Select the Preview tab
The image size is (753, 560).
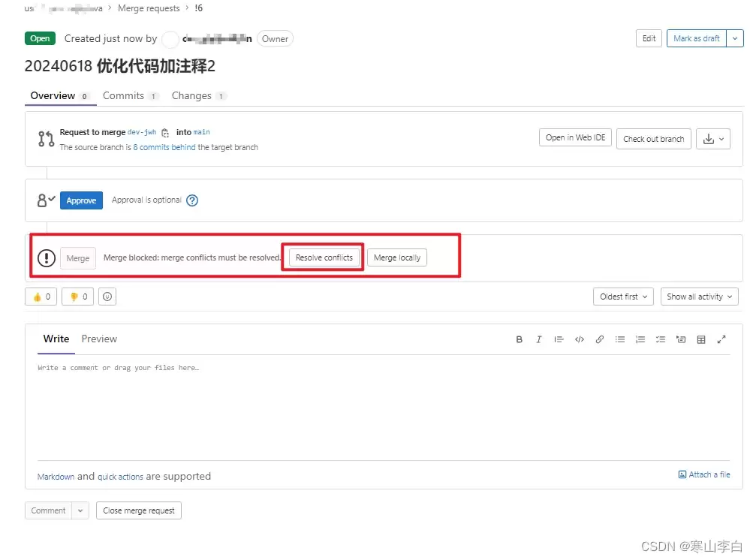[x=99, y=339]
